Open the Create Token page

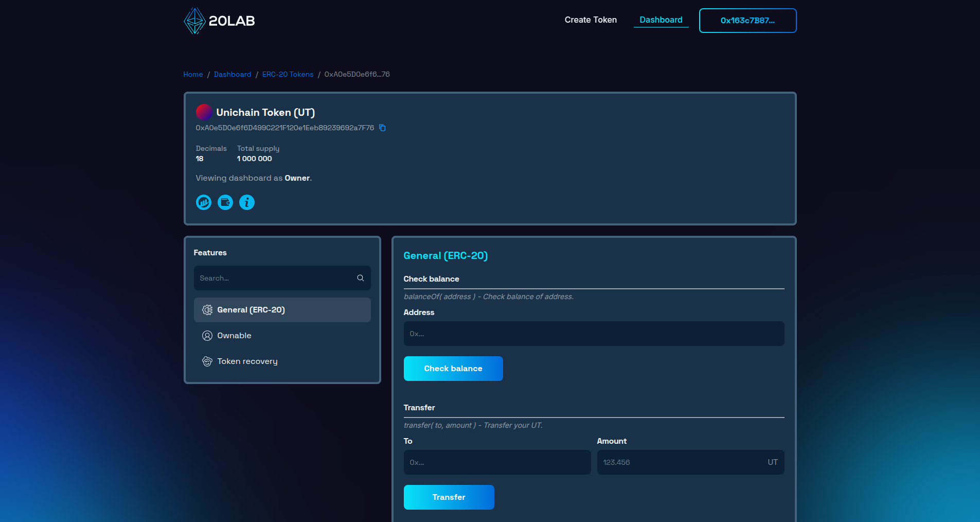coord(591,20)
